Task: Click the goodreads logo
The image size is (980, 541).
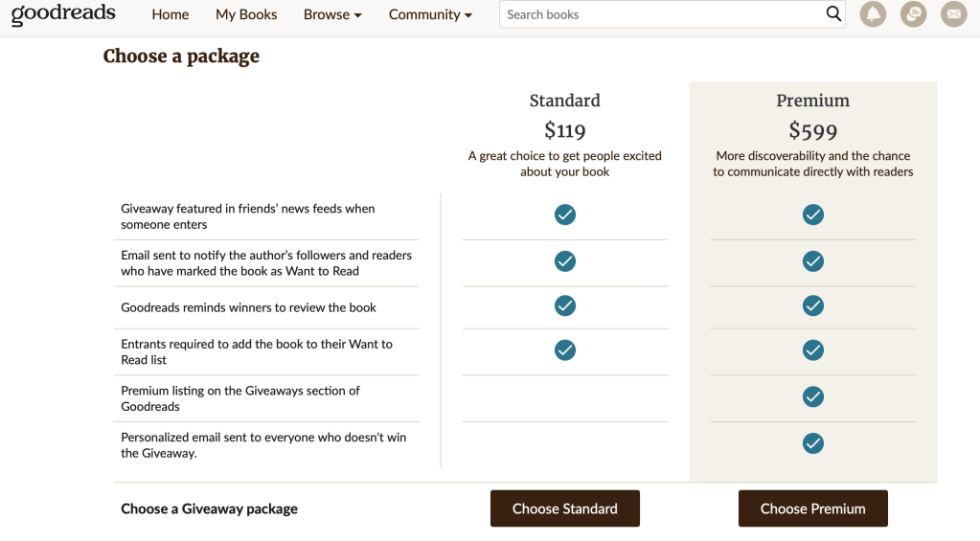Action: (x=63, y=14)
